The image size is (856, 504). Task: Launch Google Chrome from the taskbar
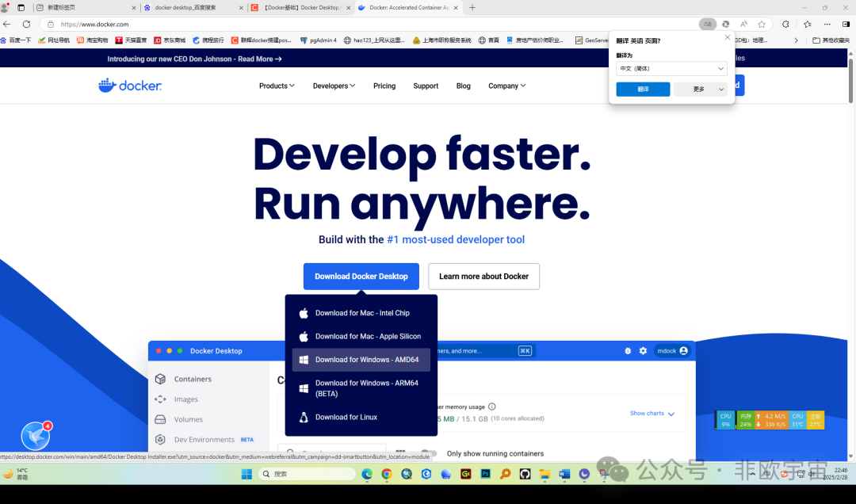[387, 474]
